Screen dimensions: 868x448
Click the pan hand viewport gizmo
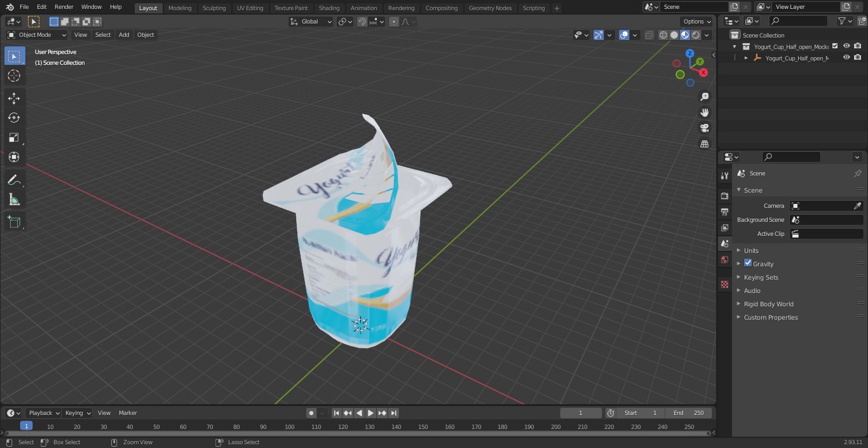click(704, 112)
